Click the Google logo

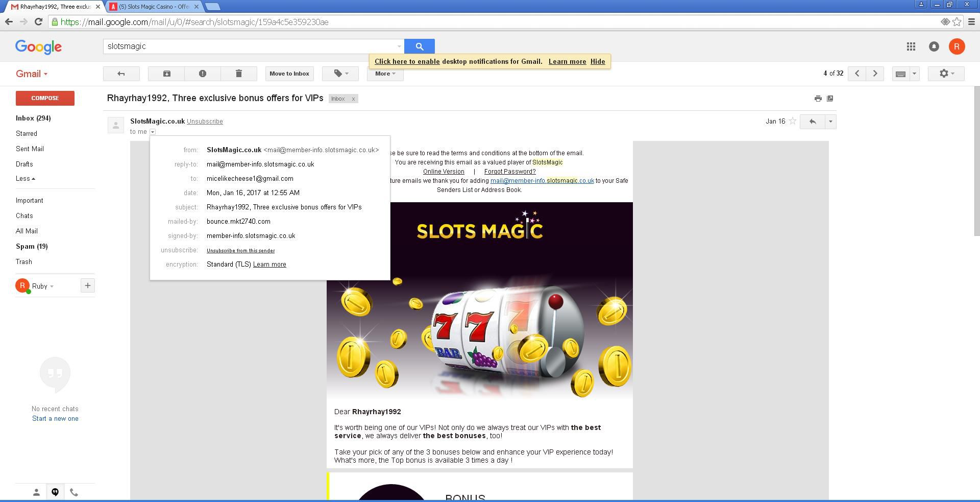(39, 47)
